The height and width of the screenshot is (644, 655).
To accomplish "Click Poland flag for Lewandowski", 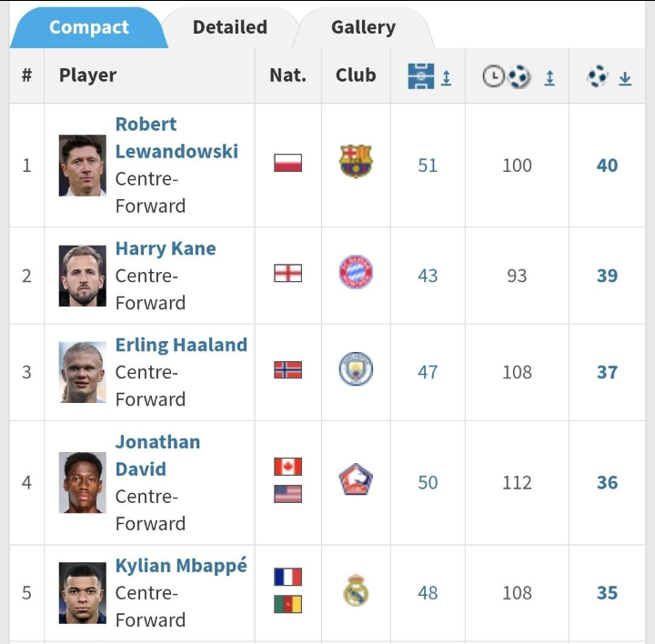I will [x=287, y=163].
